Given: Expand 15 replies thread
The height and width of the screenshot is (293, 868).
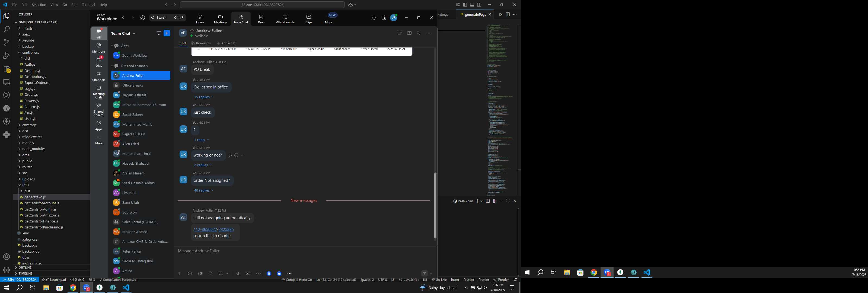Looking at the screenshot, I should click(x=203, y=97).
